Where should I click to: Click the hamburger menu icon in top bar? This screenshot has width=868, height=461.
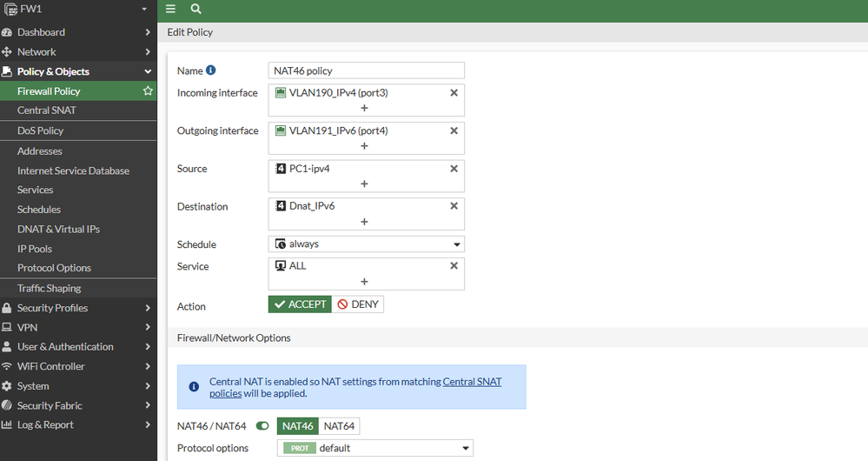tap(170, 9)
